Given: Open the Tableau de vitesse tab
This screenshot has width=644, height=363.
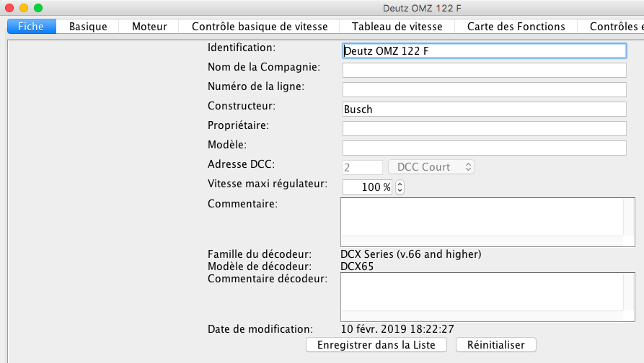Looking at the screenshot, I should click(397, 26).
